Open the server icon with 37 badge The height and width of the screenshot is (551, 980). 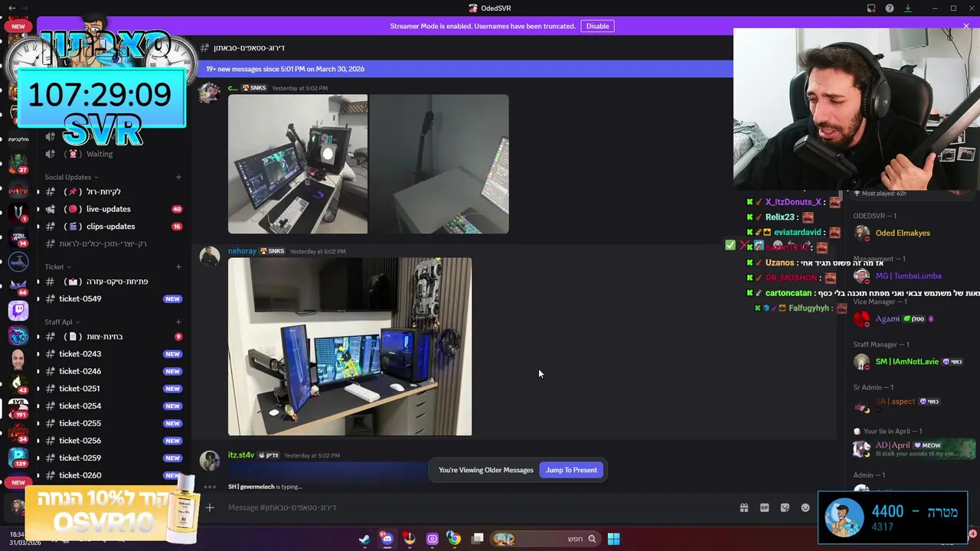(18, 164)
